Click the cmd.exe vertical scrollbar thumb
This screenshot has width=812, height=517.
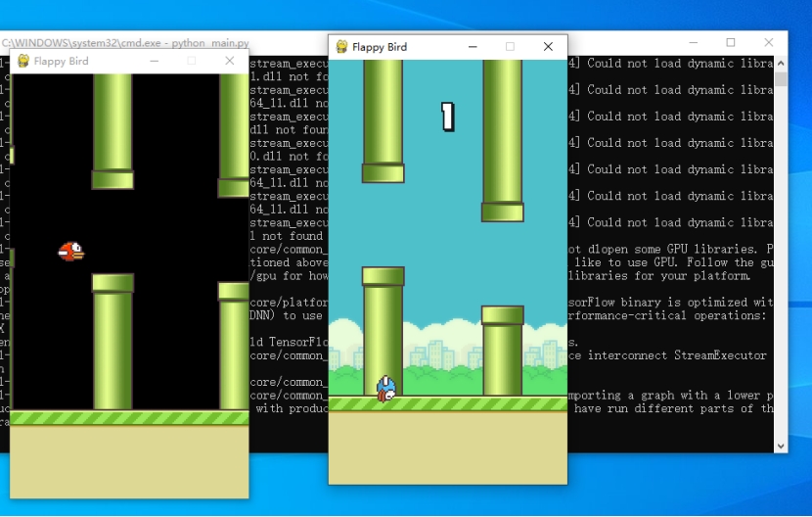pos(781,78)
